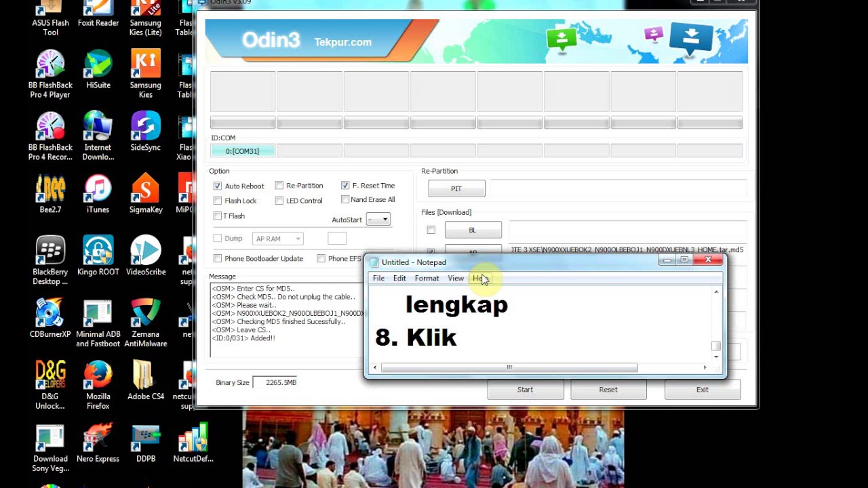This screenshot has height=488, width=868.
Task: Click the Dump text field
Action: click(337, 239)
